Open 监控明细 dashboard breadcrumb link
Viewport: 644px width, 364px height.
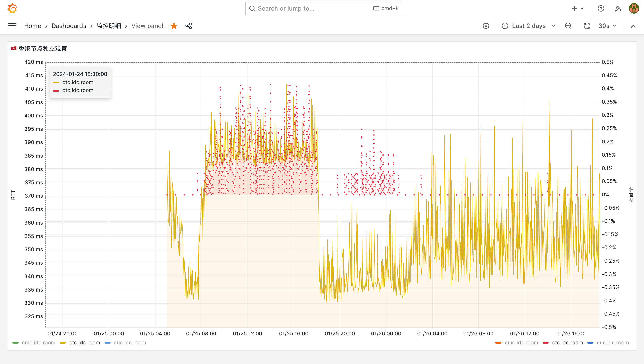pyautogui.click(x=109, y=26)
